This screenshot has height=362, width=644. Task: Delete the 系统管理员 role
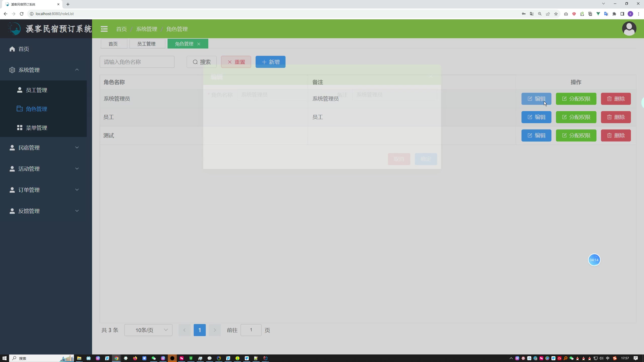[616, 99]
